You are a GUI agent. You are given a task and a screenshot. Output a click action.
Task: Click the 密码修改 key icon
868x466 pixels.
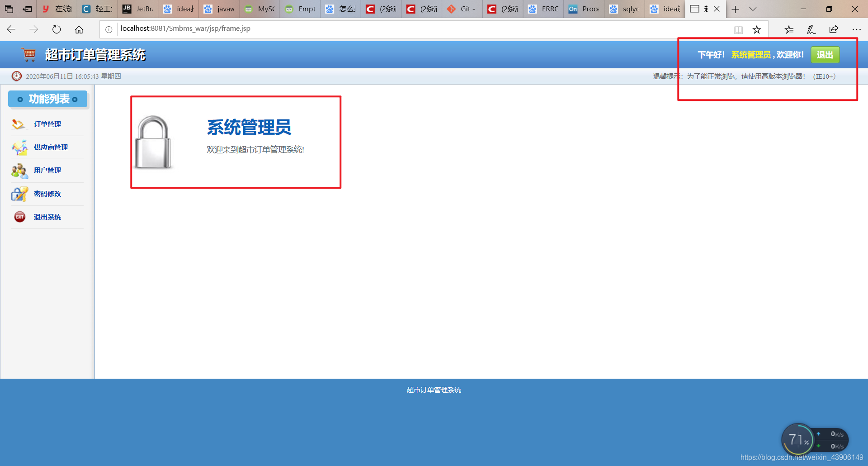point(19,194)
